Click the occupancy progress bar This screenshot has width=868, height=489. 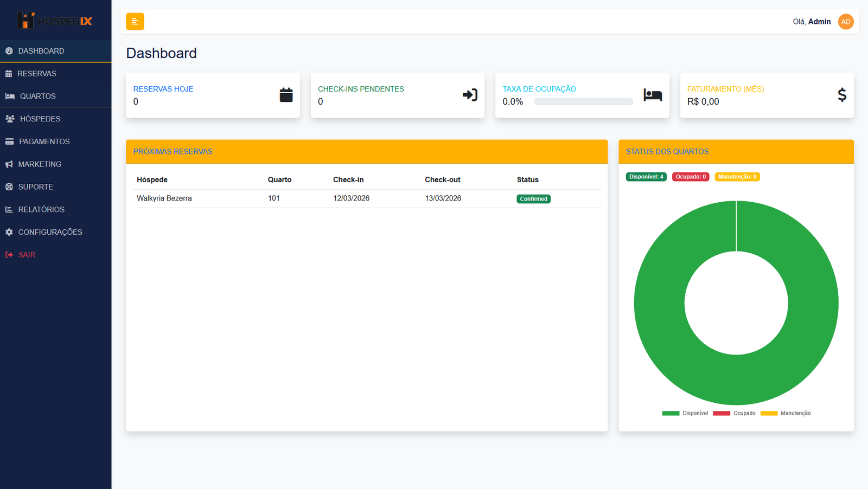[x=584, y=101]
